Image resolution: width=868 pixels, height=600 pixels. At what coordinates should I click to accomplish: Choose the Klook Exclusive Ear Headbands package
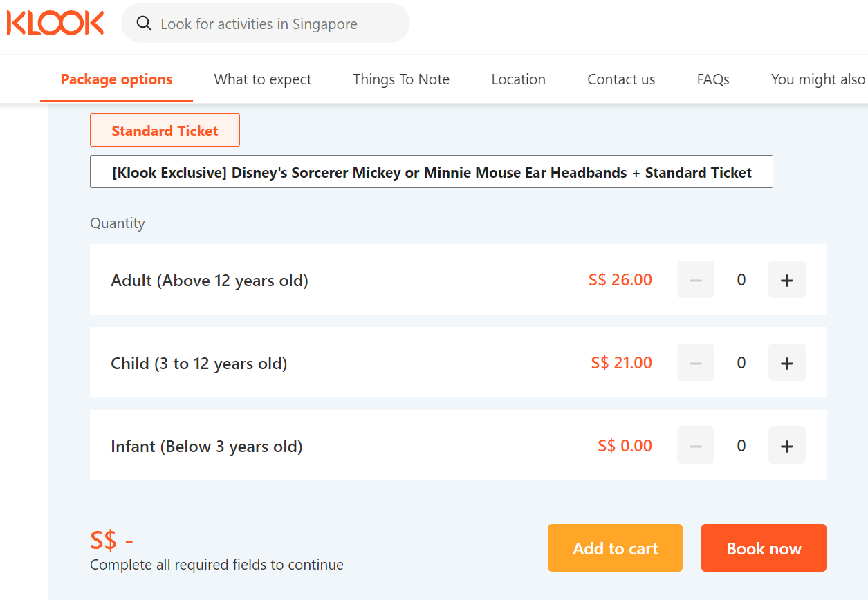(x=431, y=172)
